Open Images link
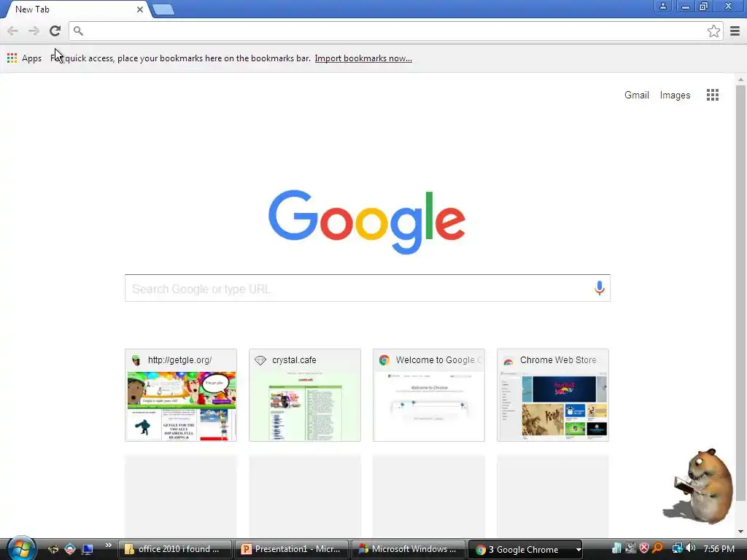 (675, 95)
